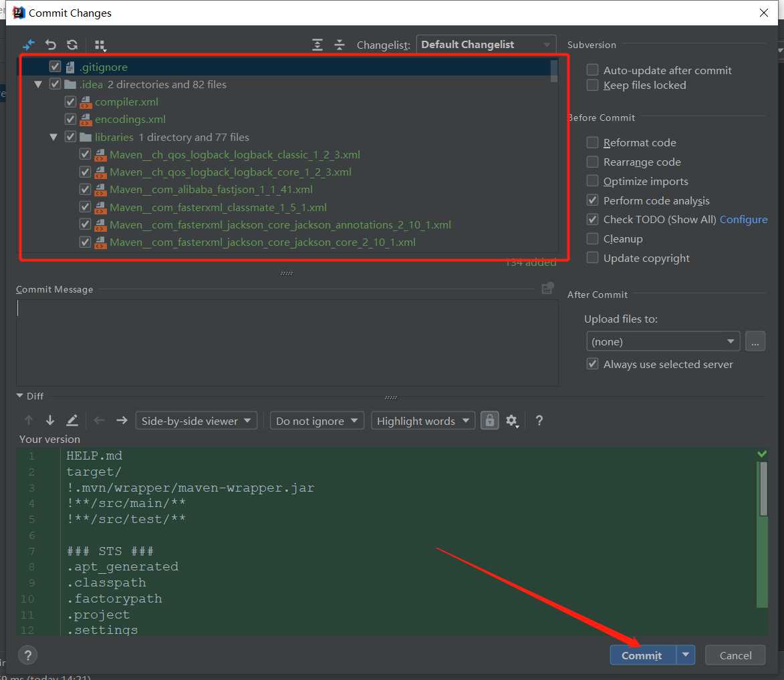
Task: Enable Auto-update after commit
Action: pyautogui.click(x=592, y=69)
